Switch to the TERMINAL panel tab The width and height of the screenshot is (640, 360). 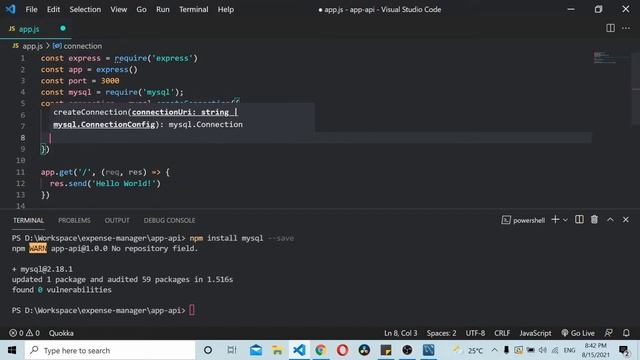click(28, 220)
